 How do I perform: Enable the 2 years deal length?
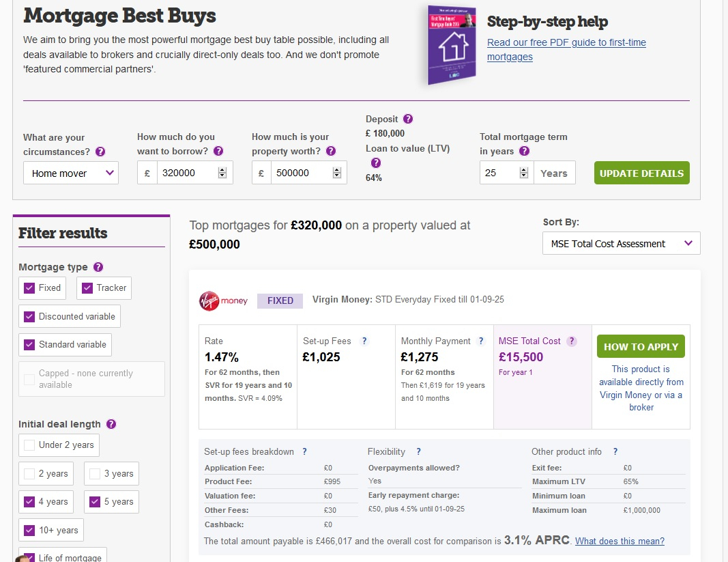click(x=29, y=474)
